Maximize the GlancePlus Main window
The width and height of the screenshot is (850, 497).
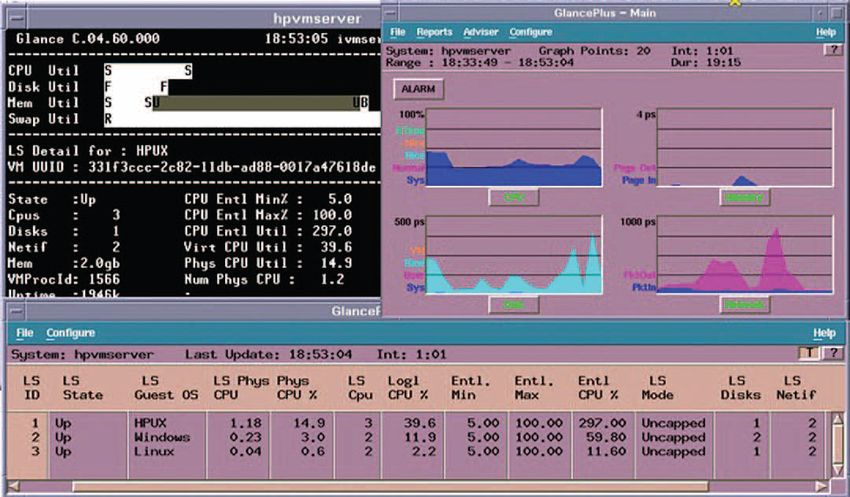pyautogui.click(x=838, y=13)
